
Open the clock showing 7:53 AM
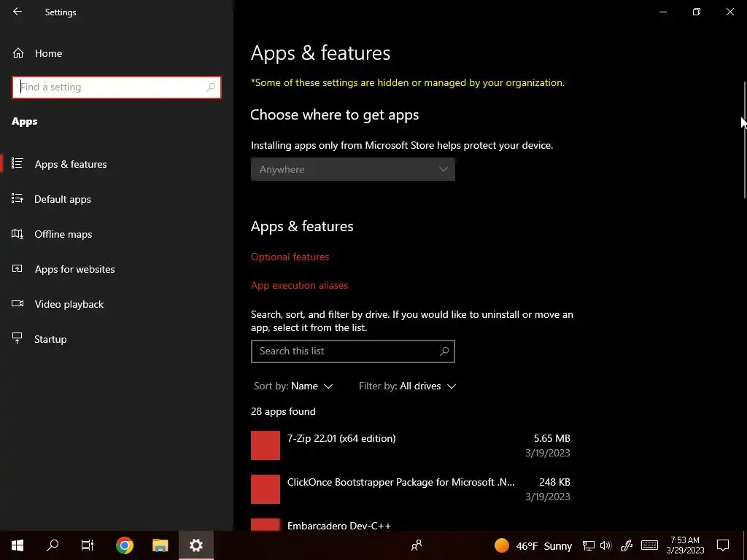pos(685,545)
